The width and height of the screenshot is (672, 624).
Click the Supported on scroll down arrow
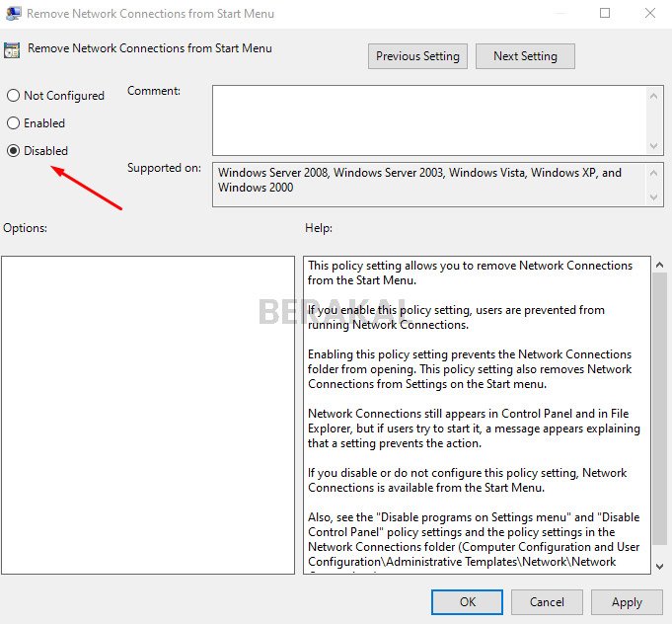tap(653, 196)
